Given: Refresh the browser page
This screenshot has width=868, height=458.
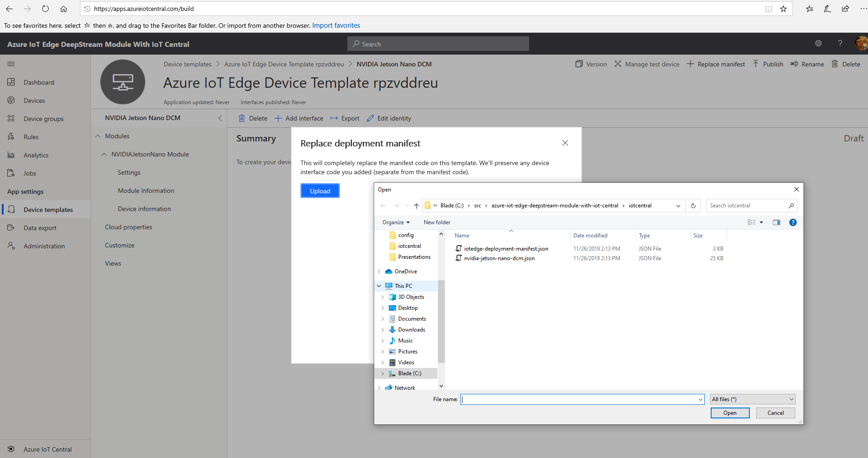Looking at the screenshot, I should [x=45, y=9].
